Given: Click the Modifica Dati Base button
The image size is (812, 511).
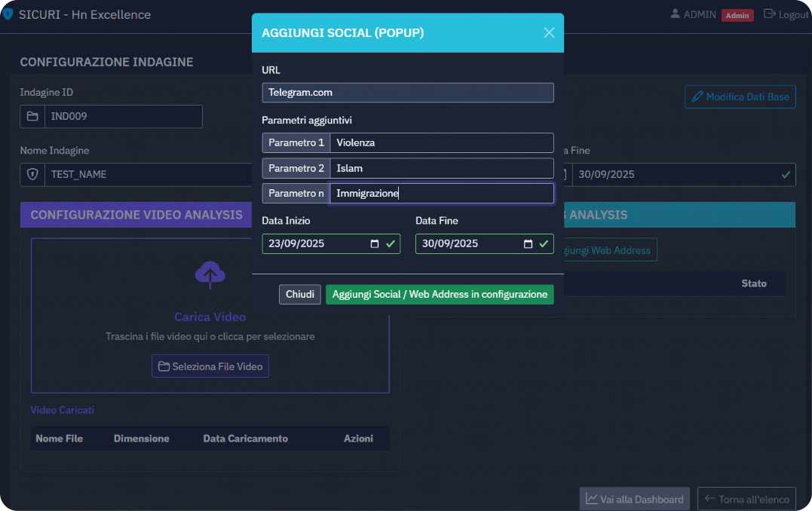Looking at the screenshot, I should point(740,96).
